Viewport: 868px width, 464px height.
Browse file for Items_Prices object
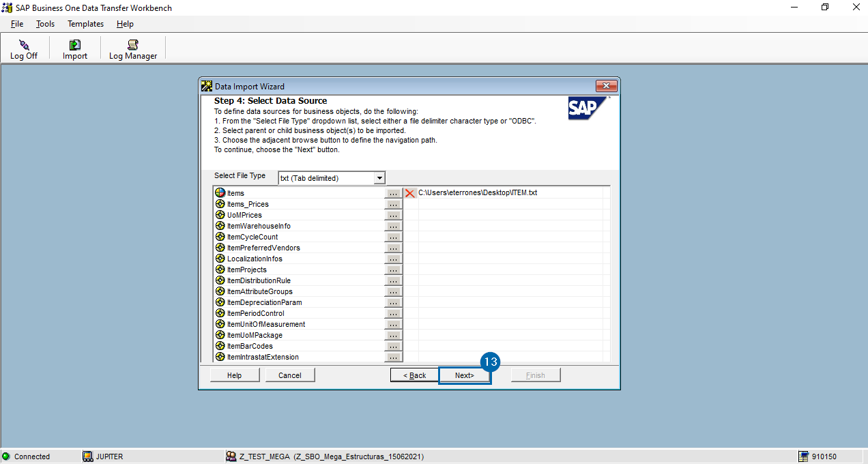click(x=393, y=204)
